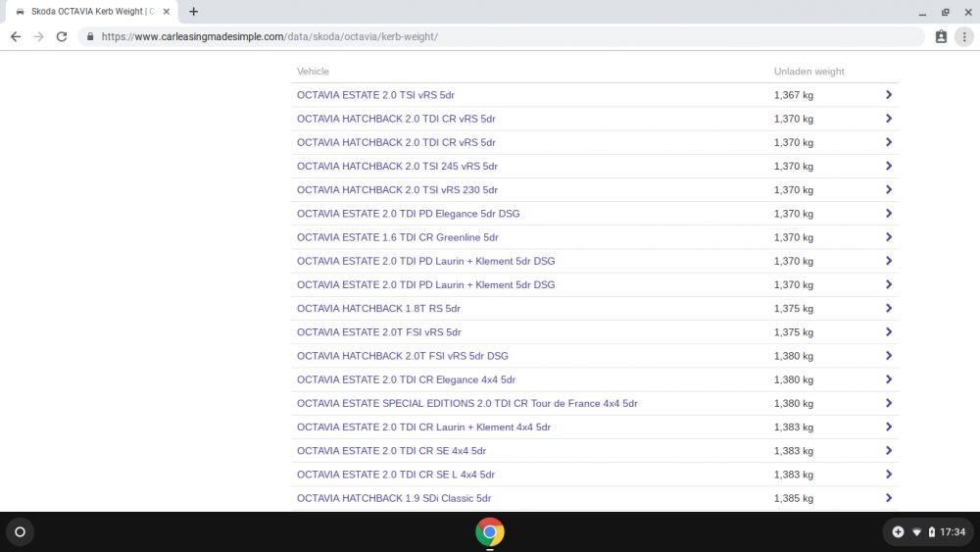Click chevron on 1.6 TDI CR Greenline row

pyautogui.click(x=888, y=237)
